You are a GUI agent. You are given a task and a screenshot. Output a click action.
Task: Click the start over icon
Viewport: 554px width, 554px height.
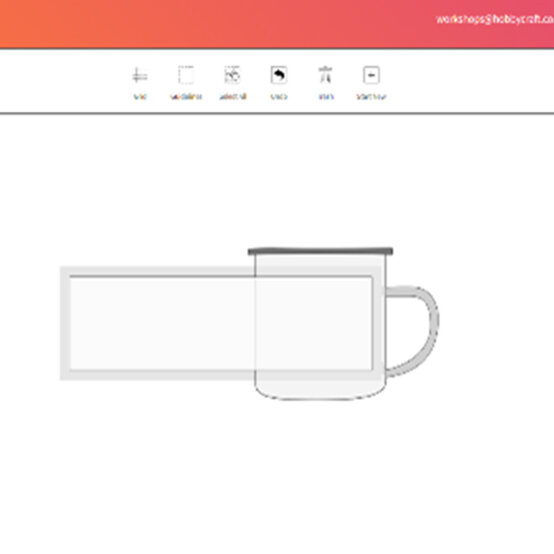pyautogui.click(x=371, y=75)
